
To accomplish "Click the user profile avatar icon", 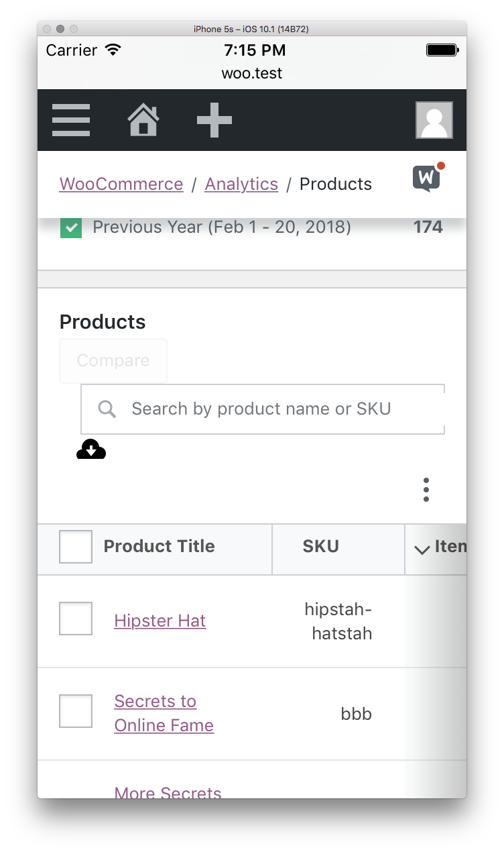I will pyautogui.click(x=434, y=119).
